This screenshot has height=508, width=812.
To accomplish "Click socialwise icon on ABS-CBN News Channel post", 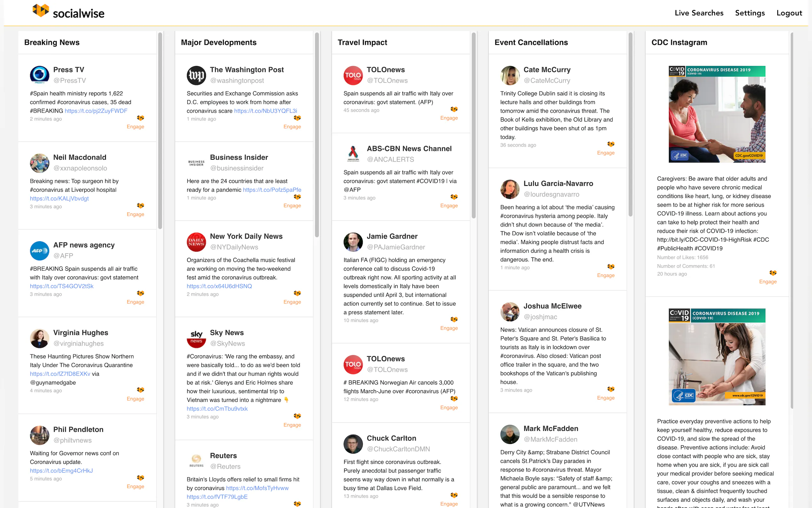I will coord(454,197).
